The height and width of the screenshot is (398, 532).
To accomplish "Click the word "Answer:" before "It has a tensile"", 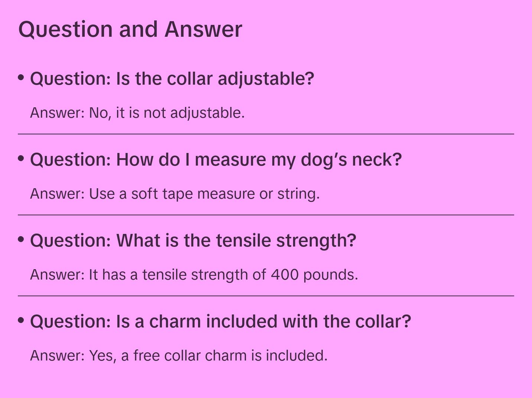I will tap(58, 275).
